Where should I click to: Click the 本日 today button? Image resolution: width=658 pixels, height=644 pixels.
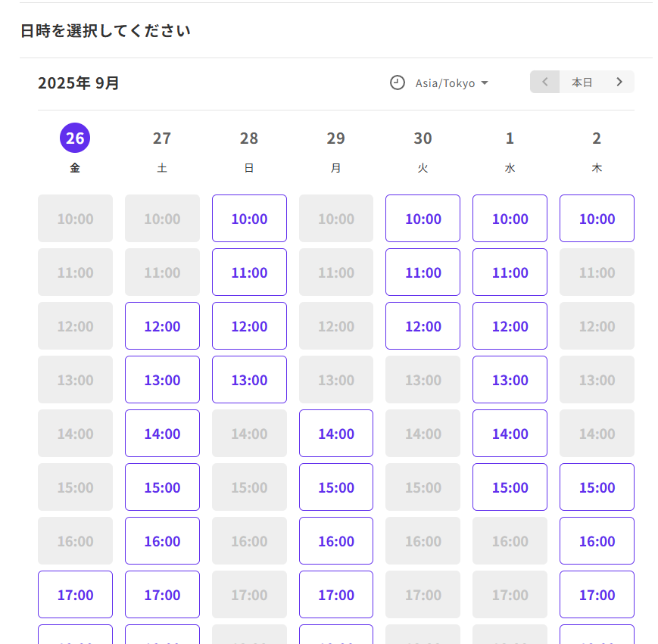coord(582,82)
